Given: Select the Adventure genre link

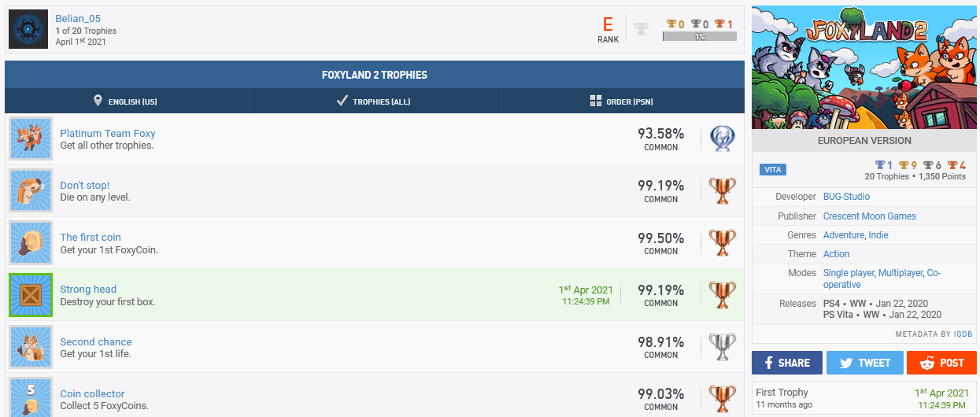Looking at the screenshot, I should click(843, 234).
